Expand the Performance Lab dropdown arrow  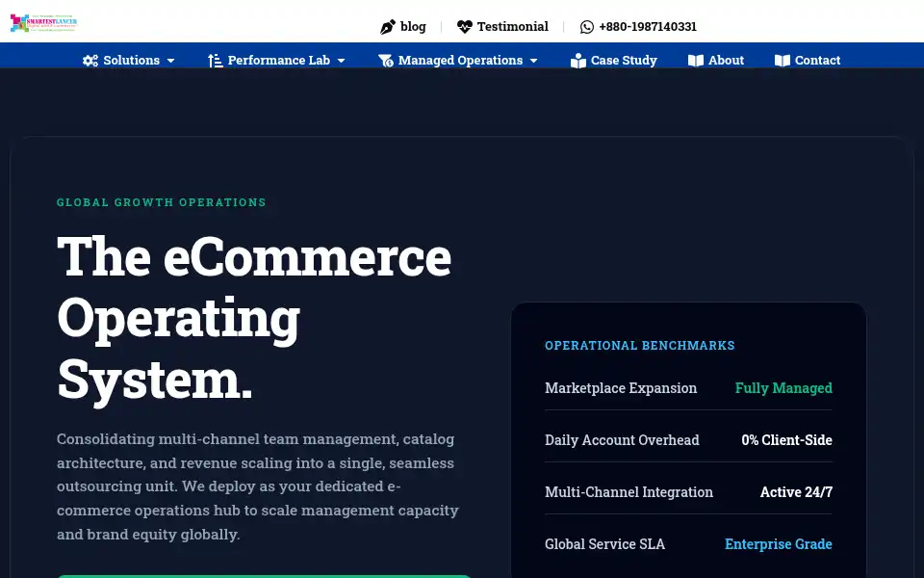(x=341, y=61)
